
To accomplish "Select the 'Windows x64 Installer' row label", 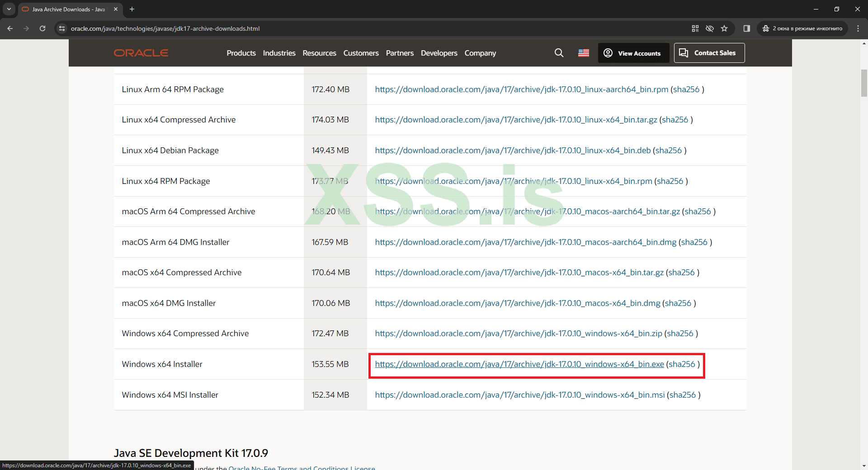I will [162, 364].
